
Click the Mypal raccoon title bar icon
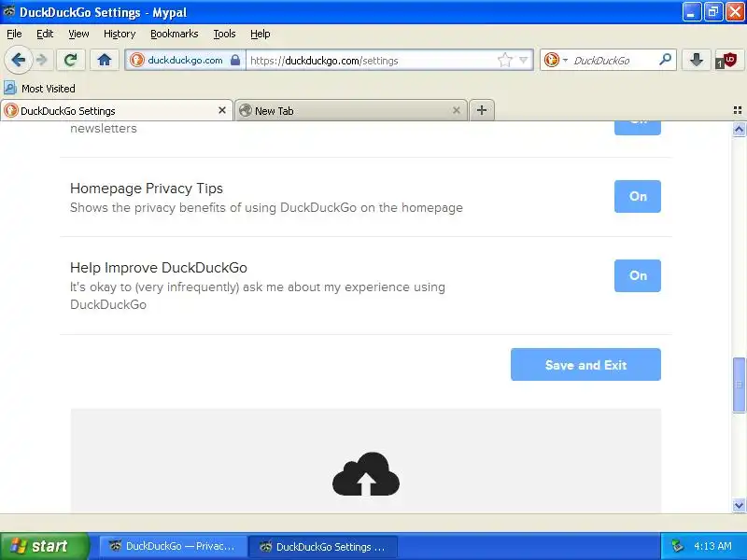8,11
